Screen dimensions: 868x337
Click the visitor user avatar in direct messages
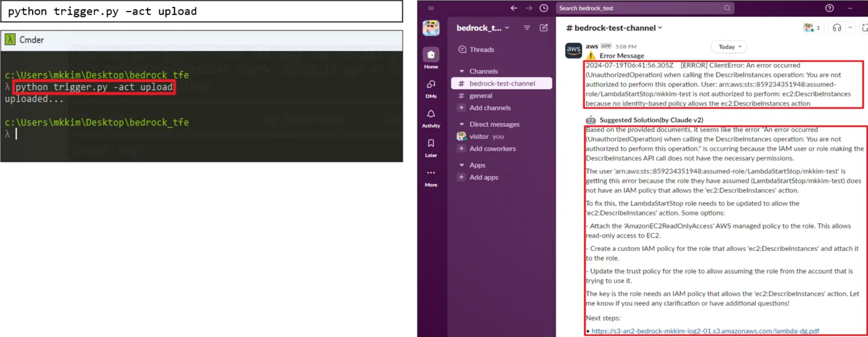tap(461, 136)
